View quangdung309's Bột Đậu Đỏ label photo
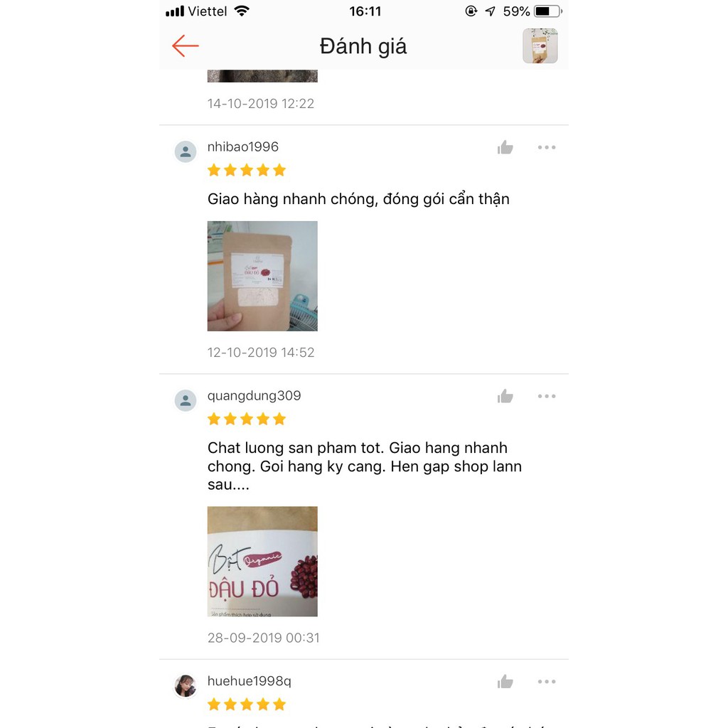 click(x=262, y=562)
